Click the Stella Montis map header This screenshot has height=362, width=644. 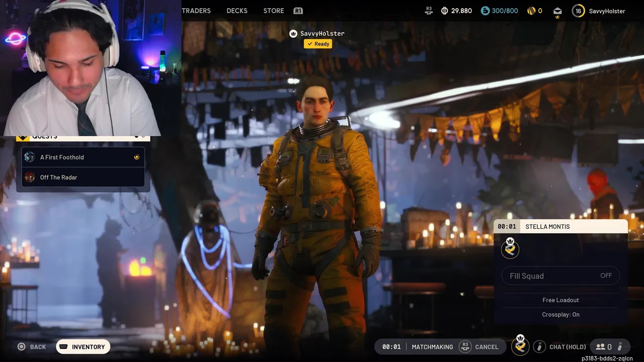coord(560,226)
